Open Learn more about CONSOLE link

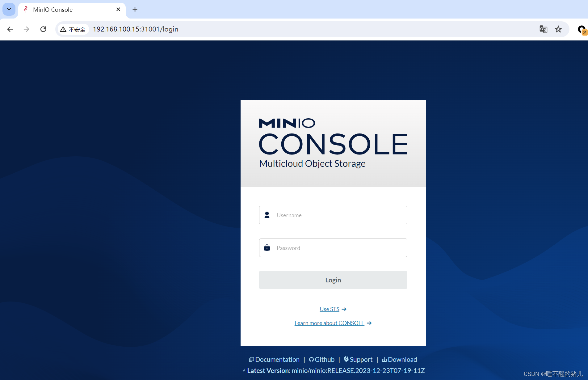click(330, 323)
